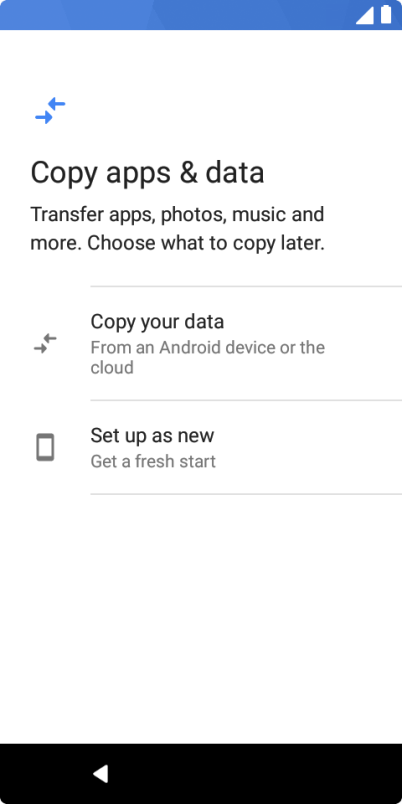Select the Copy your data option
402x804 pixels.
tap(201, 344)
